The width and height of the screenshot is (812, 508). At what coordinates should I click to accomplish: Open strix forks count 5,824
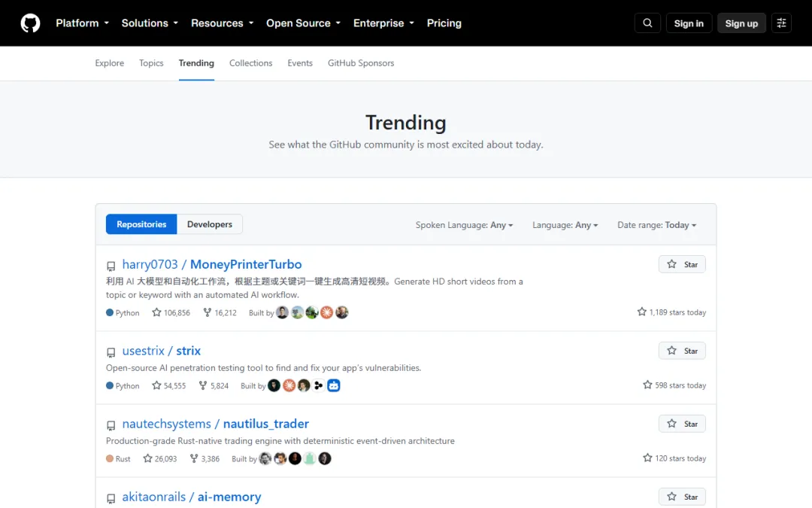pyautogui.click(x=214, y=385)
